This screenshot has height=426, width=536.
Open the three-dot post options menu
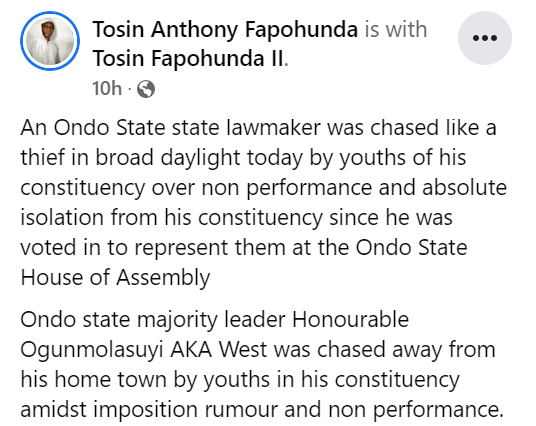(x=485, y=38)
